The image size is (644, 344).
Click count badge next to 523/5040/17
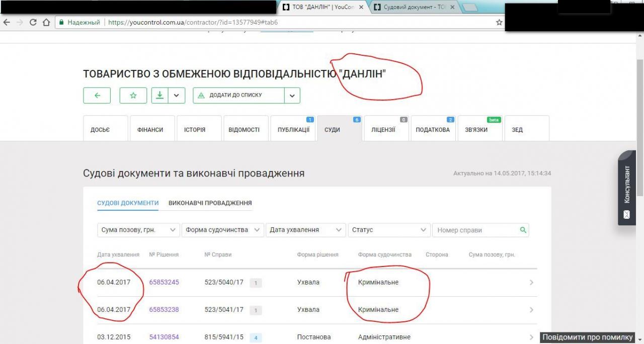pyautogui.click(x=256, y=283)
